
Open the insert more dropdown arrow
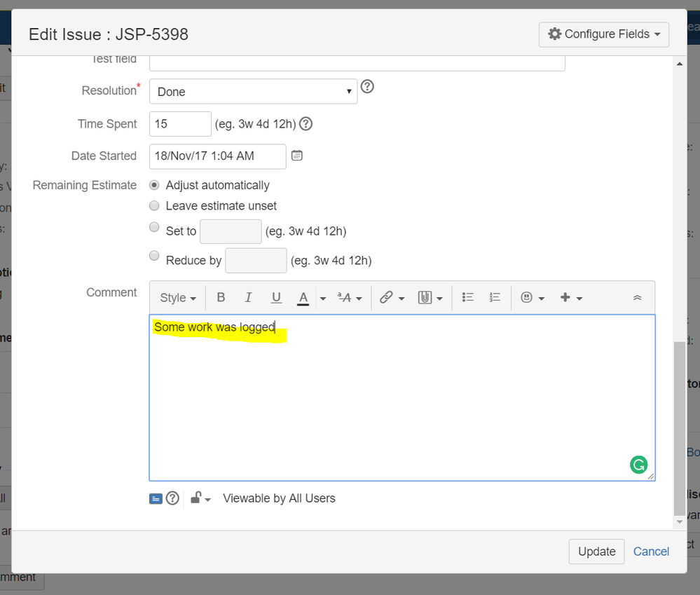(579, 298)
